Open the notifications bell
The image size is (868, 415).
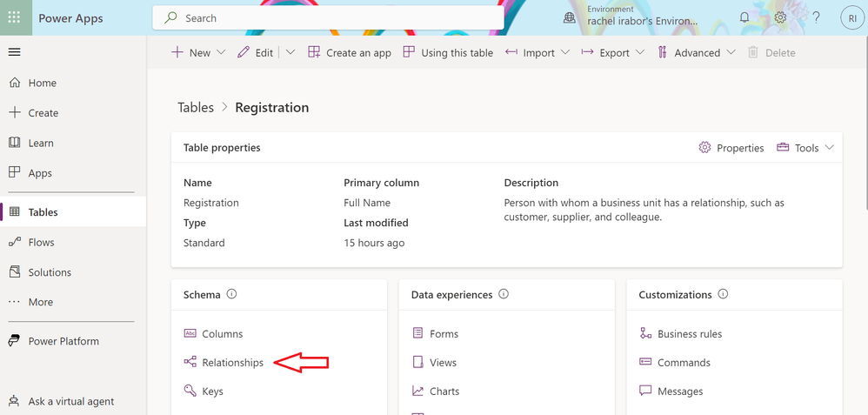744,17
